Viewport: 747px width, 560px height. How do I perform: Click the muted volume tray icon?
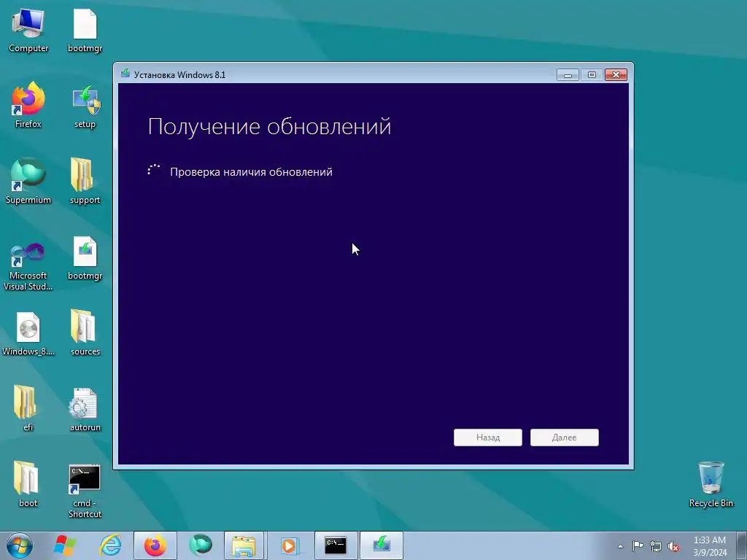coord(673,546)
